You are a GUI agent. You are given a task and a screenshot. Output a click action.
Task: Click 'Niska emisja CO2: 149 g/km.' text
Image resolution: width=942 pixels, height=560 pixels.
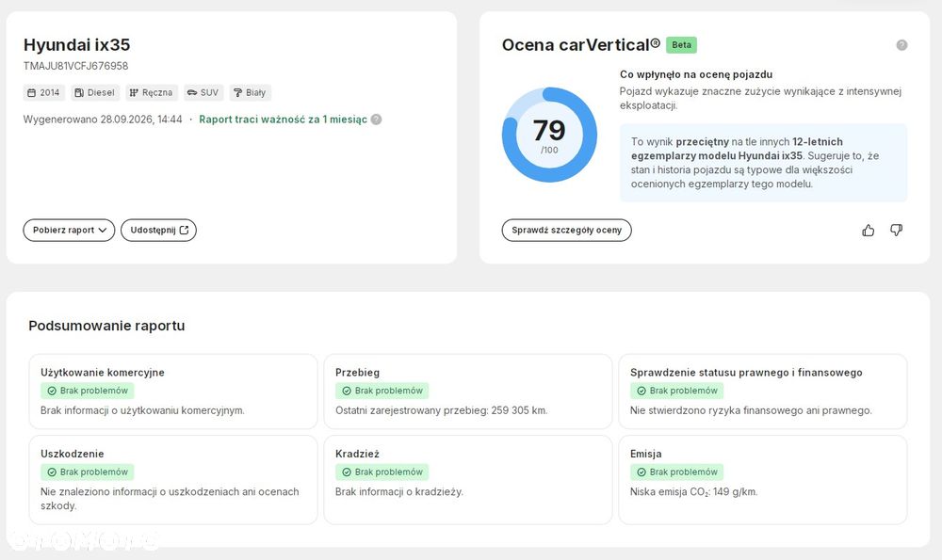click(694, 492)
